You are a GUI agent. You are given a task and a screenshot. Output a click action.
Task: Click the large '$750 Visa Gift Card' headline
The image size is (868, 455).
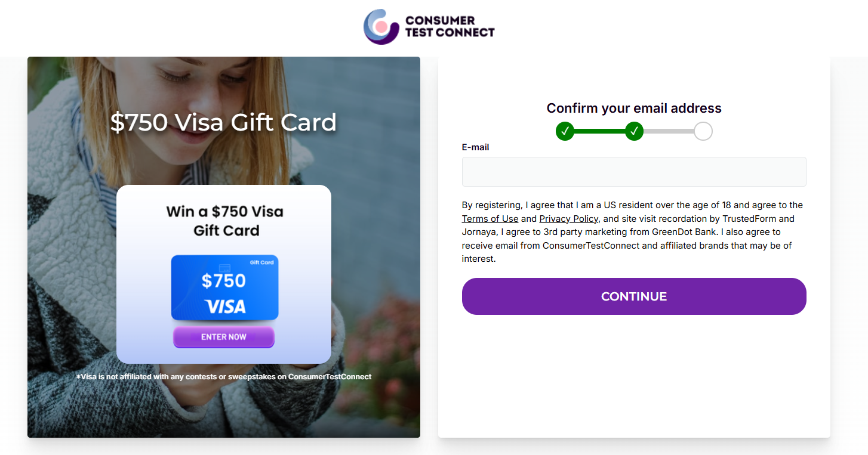pos(224,122)
